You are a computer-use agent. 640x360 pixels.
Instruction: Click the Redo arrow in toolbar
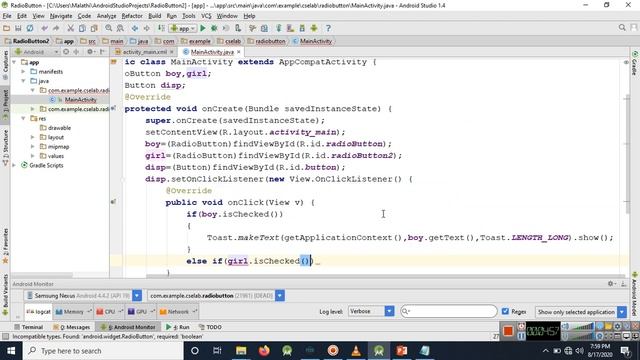click(x=56, y=28)
